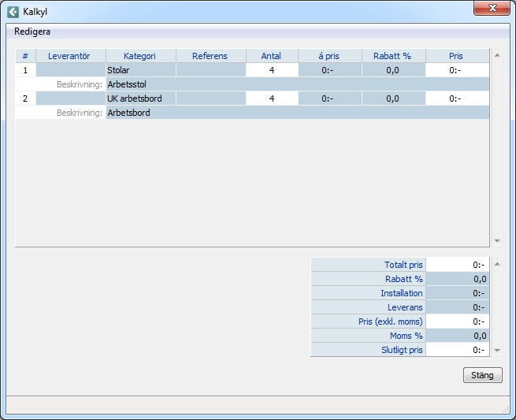Image resolution: width=516 pixels, height=420 pixels.
Task: Edit Rabatt % cell in Stolar row
Action: tap(392, 70)
